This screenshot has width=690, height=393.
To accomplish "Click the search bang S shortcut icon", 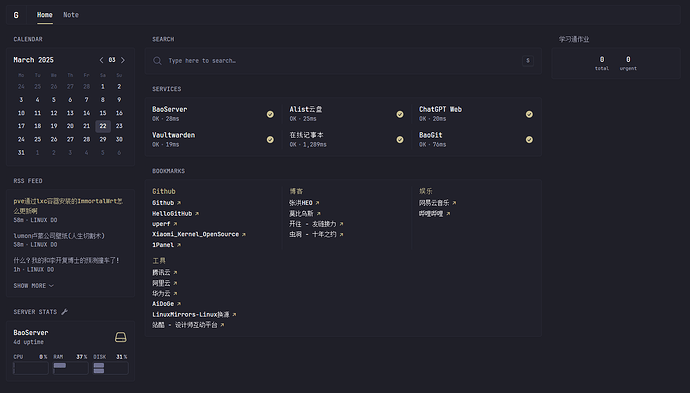I will click(528, 61).
